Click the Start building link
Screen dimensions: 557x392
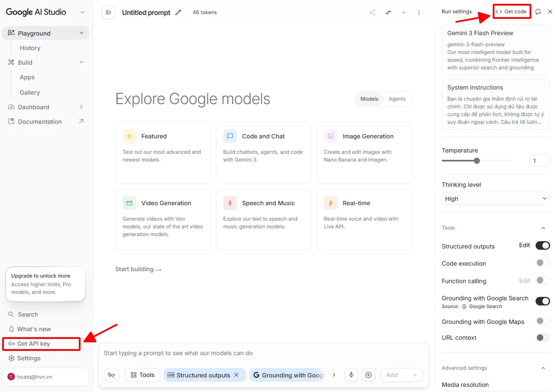(x=138, y=269)
